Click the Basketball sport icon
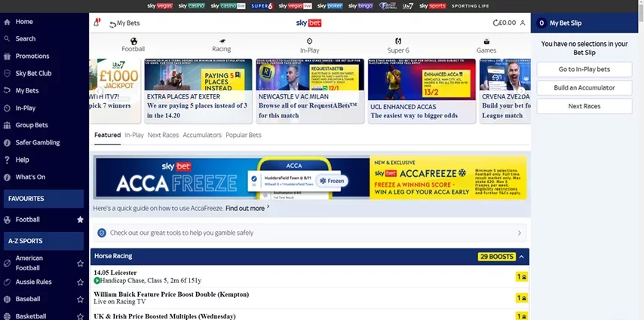The image size is (644, 320). tap(7, 316)
